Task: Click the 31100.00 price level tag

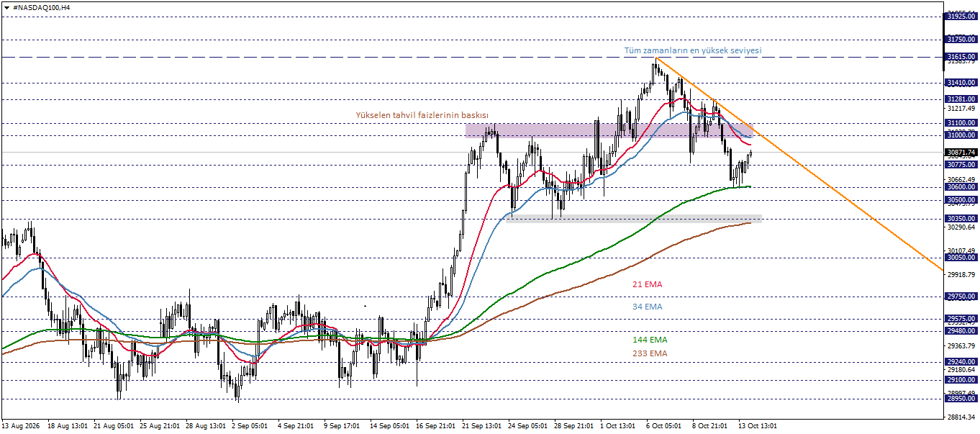Action: click(x=961, y=123)
